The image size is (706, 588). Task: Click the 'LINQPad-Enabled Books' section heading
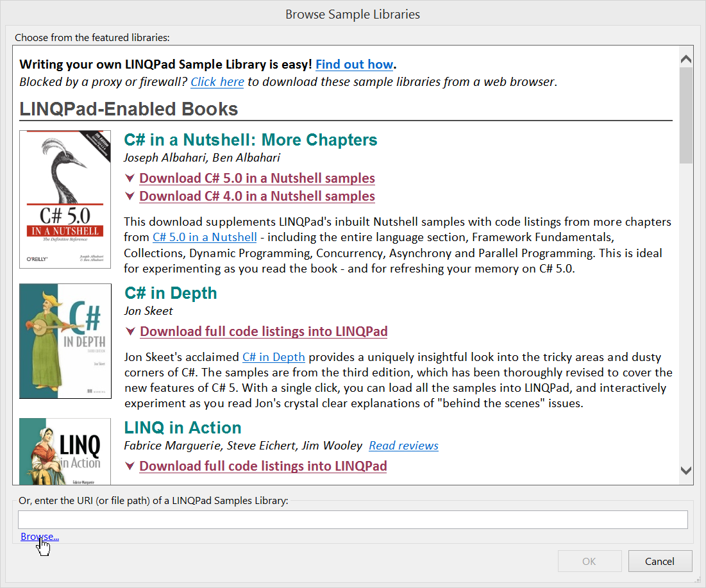[129, 109]
